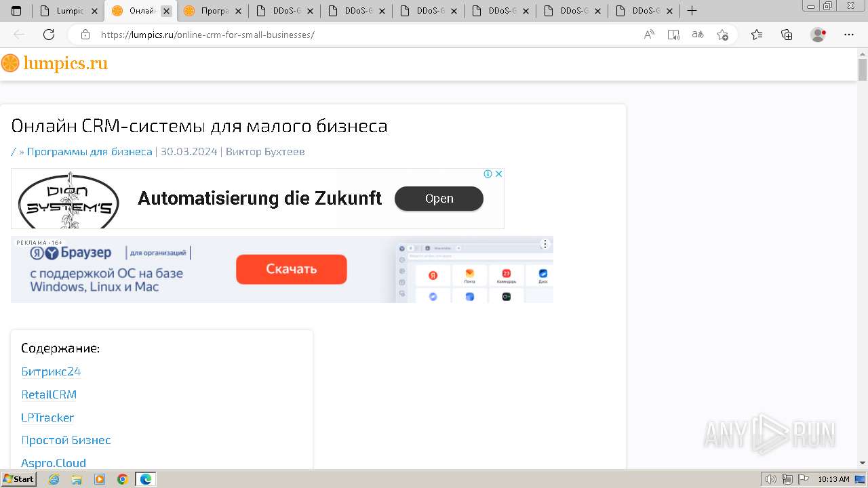Screen dimensions: 868x488
Task: Click the home slash breadcrumb link
Action: point(14,152)
